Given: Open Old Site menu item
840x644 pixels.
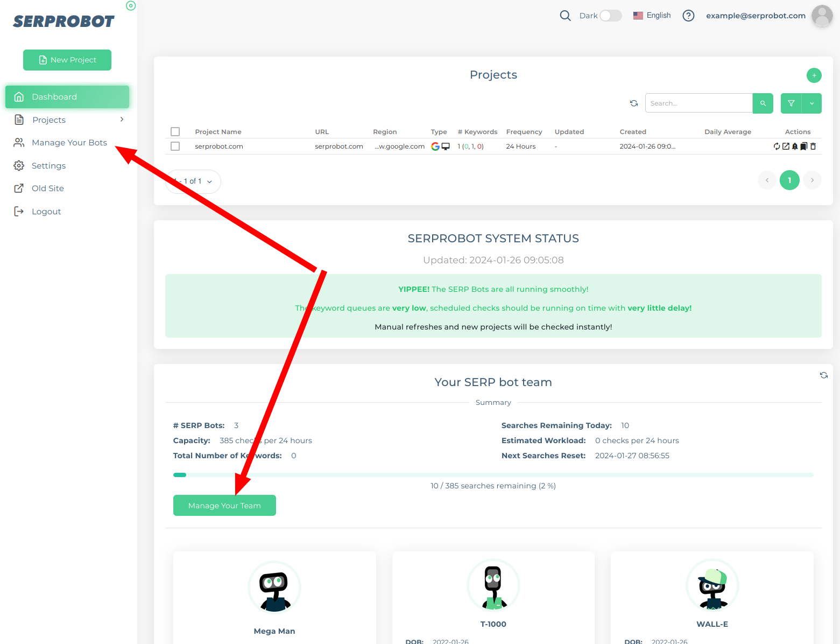Looking at the screenshot, I should tap(67, 188).
